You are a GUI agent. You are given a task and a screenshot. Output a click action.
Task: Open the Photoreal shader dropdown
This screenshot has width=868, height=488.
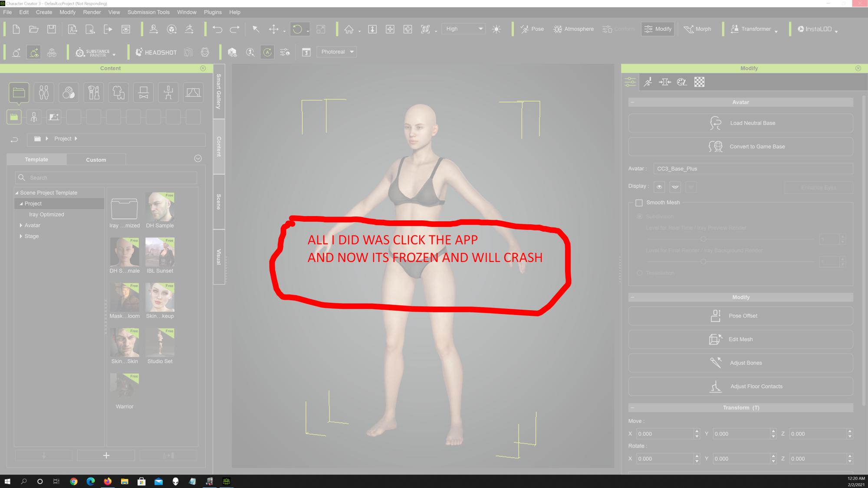[337, 52]
